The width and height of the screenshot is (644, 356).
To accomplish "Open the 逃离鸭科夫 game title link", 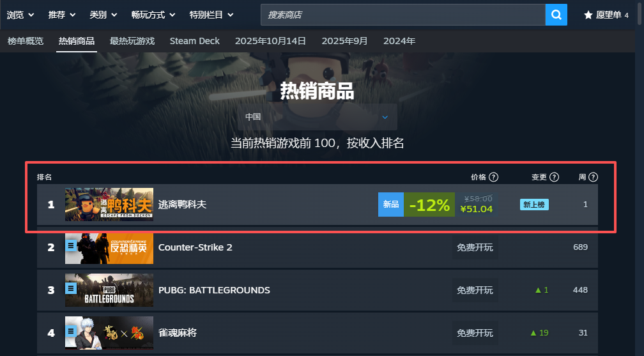I will [x=182, y=205].
